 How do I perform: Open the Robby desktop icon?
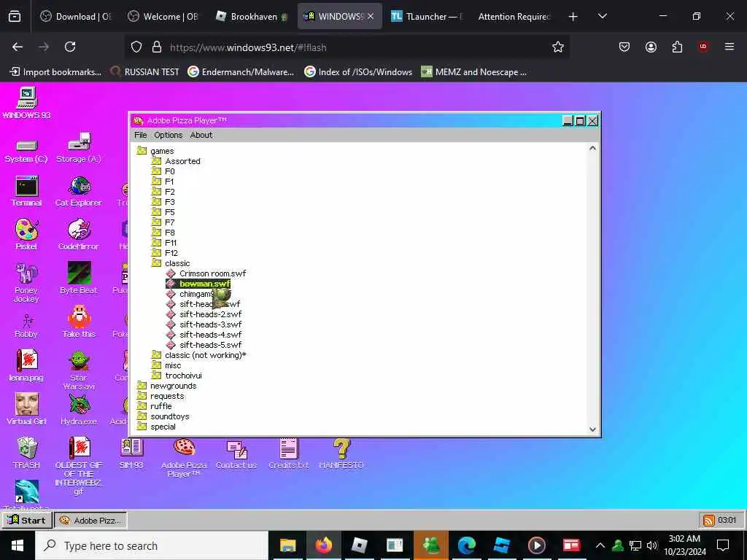pos(26,326)
